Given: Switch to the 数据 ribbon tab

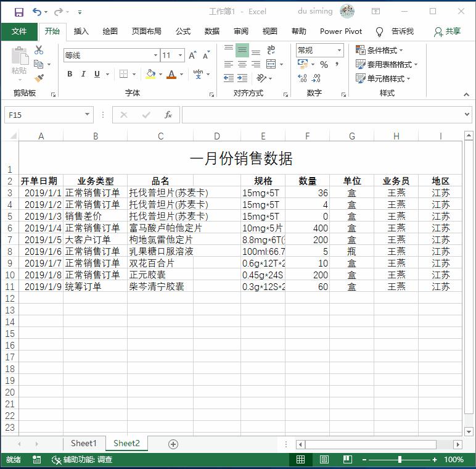Looking at the screenshot, I should pyautogui.click(x=212, y=31).
